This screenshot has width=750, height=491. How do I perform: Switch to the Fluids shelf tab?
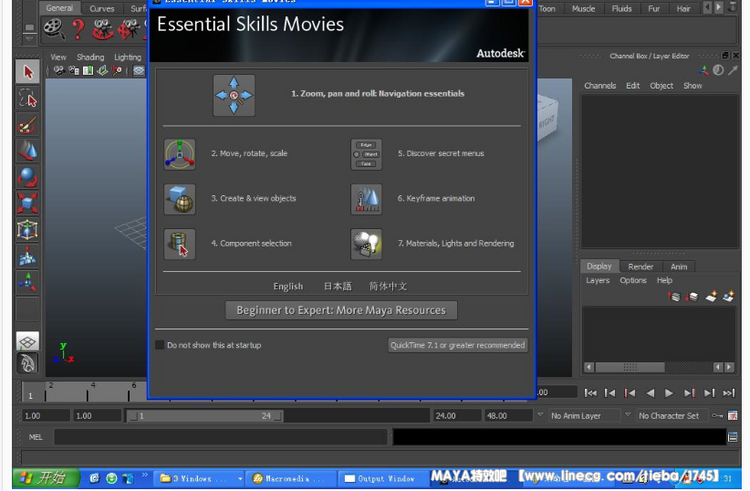[x=621, y=9]
